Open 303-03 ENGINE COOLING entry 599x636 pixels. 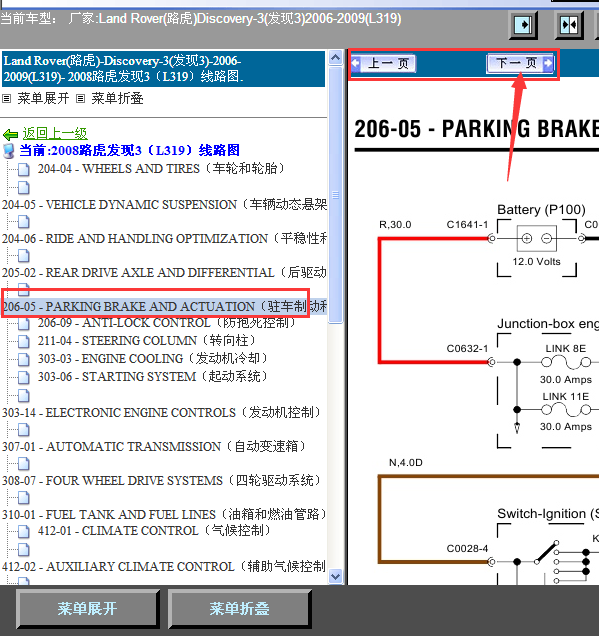(153, 359)
